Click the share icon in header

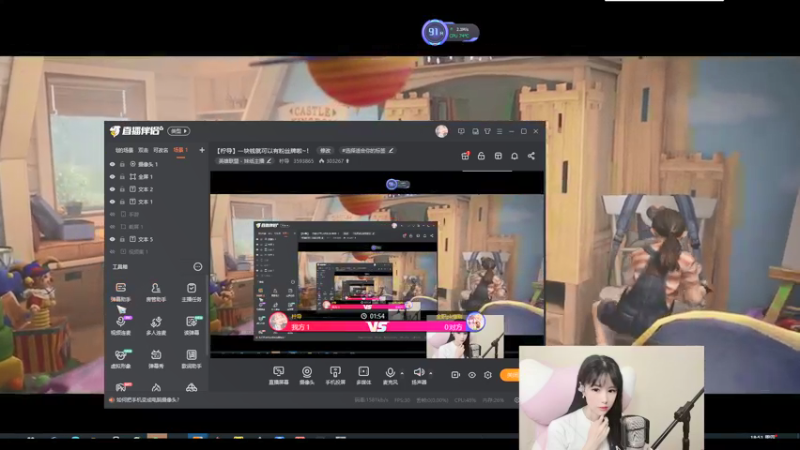(x=531, y=156)
